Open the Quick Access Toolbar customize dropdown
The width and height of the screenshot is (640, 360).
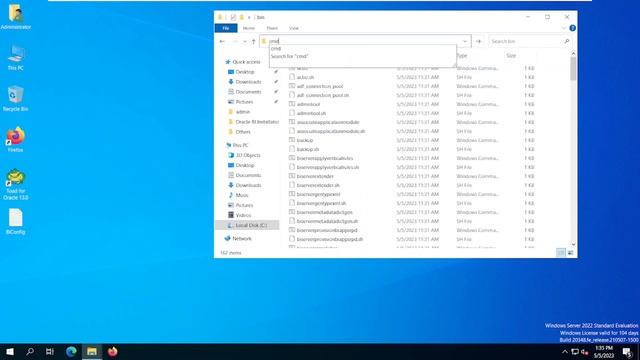(249, 17)
